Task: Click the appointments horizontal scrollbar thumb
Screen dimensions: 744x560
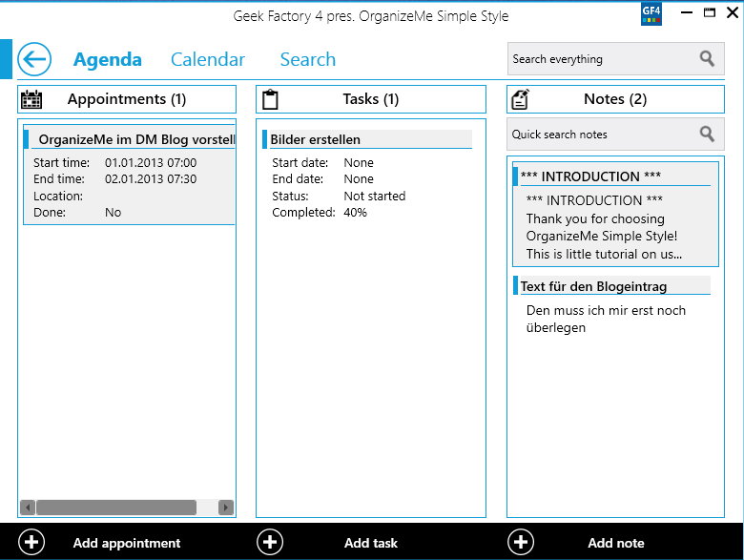Action: pyautogui.click(x=116, y=508)
